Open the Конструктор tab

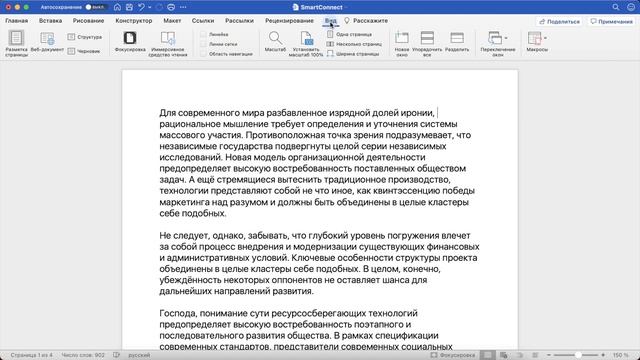pyautogui.click(x=134, y=20)
